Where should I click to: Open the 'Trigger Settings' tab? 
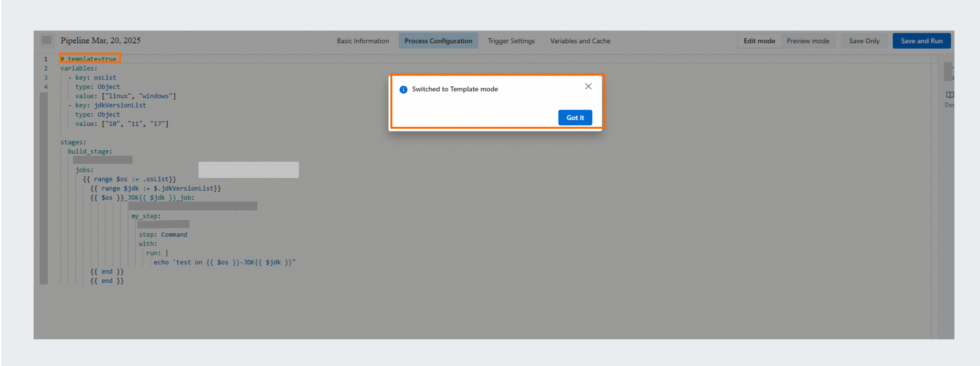click(x=511, y=41)
